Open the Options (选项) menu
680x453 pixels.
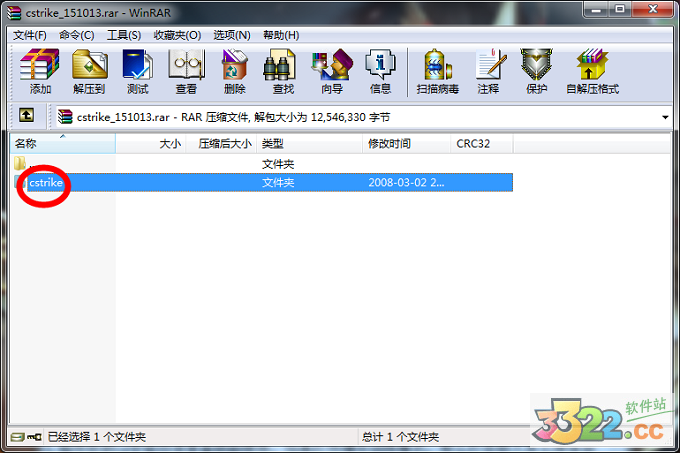pyautogui.click(x=231, y=34)
